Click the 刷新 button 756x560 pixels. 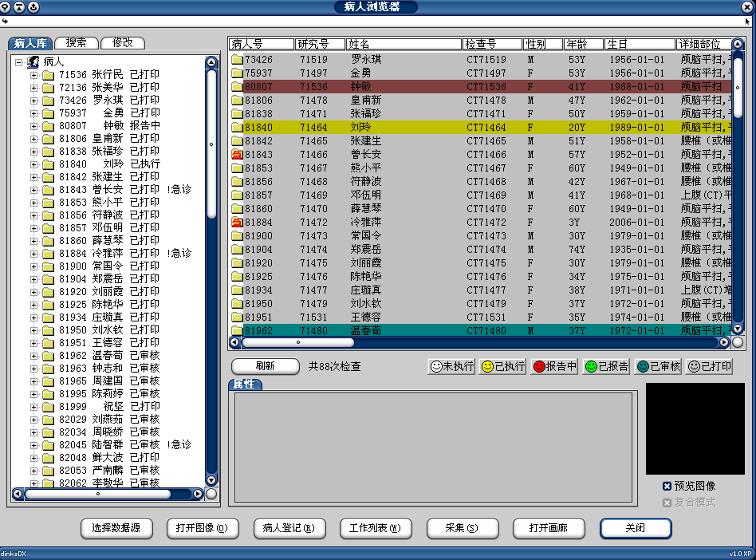[266, 366]
